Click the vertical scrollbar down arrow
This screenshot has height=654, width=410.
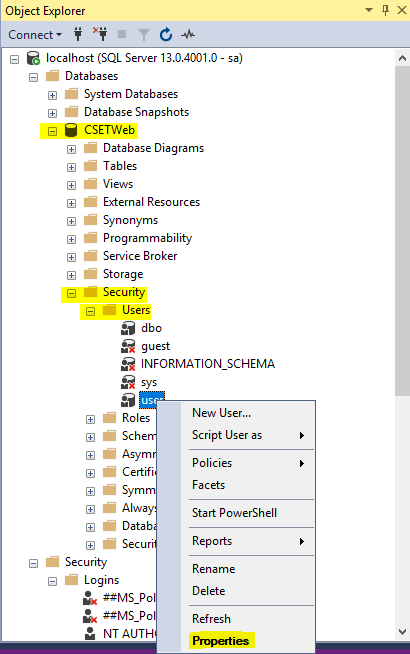coord(402,632)
